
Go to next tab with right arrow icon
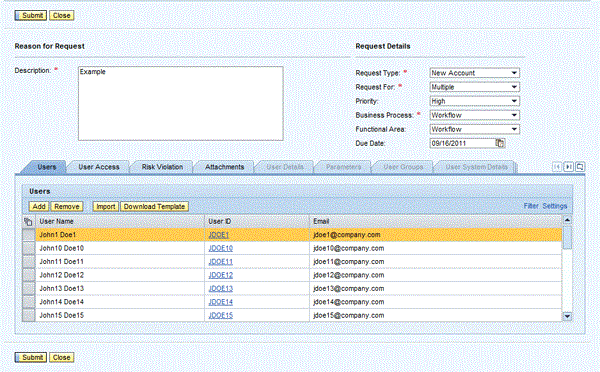pos(569,167)
